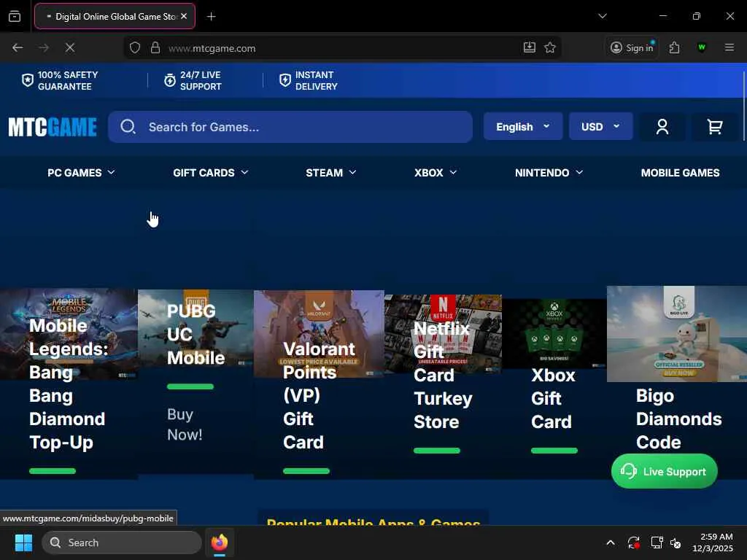The image size is (747, 560).
Task: Open a new browser tab
Action: coord(211,16)
